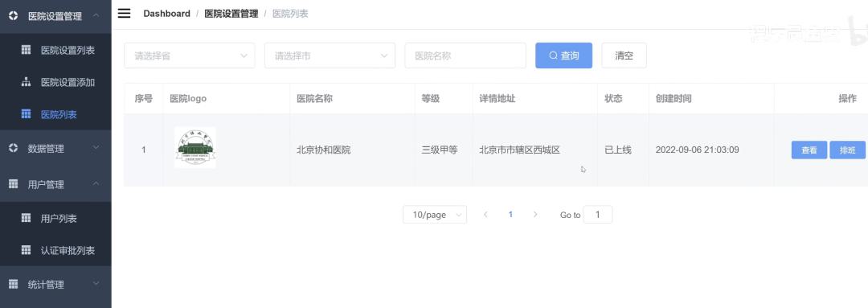The image size is (868, 308).
Task: Click the icon beside 认证审批列表
Action: (26, 250)
